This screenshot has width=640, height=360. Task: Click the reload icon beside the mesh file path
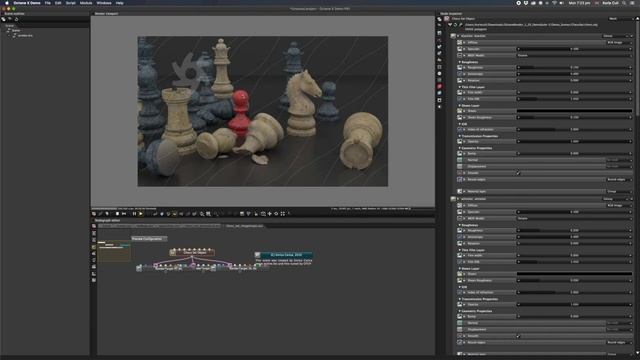pos(456,25)
